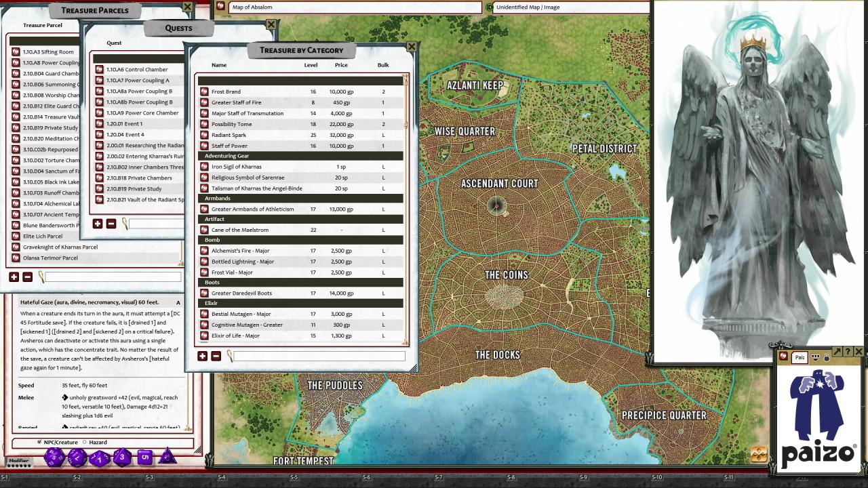The height and width of the screenshot is (488, 868).
Task: Select quest 1.20.01 Event 1
Action: pyautogui.click(x=124, y=124)
